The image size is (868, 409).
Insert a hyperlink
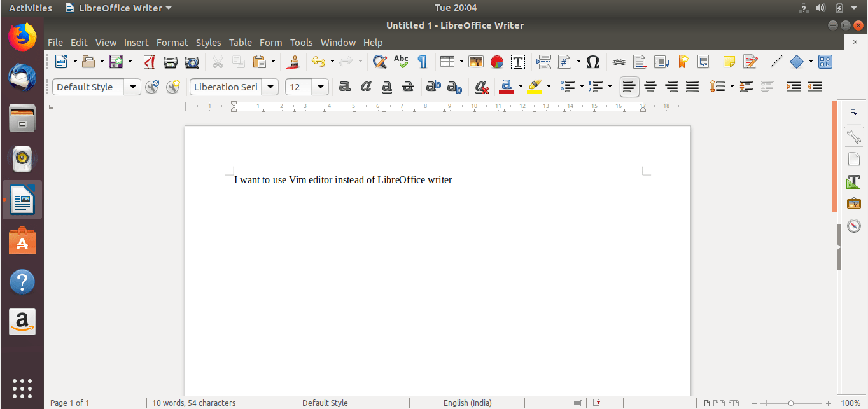tap(619, 62)
